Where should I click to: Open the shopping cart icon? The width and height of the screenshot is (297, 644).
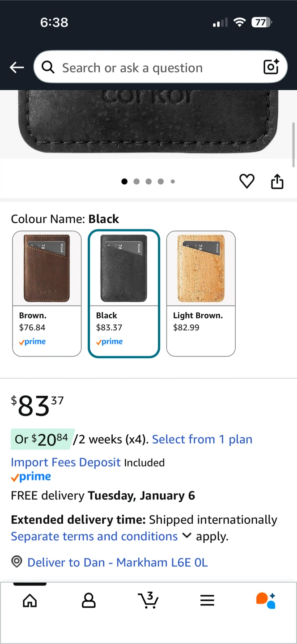click(148, 600)
